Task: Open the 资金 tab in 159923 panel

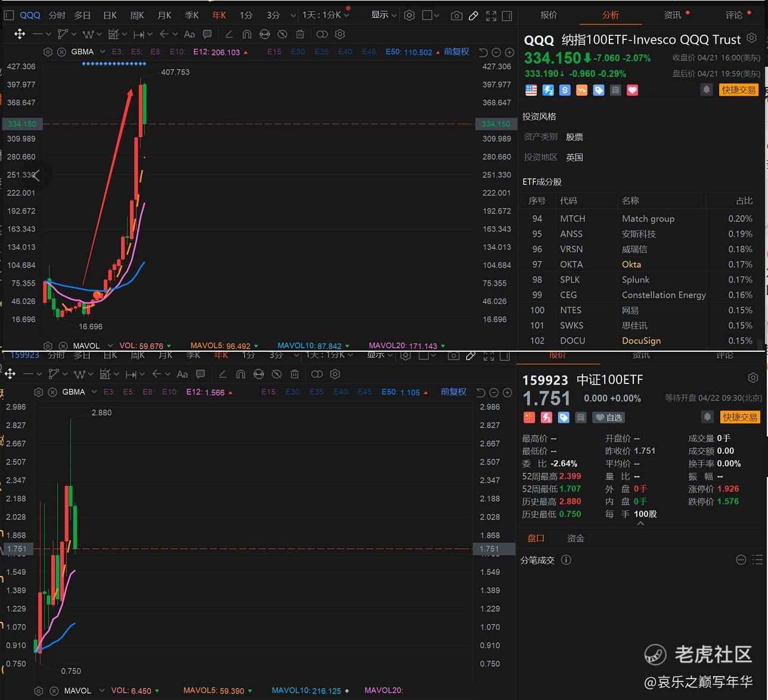Action: pos(575,538)
